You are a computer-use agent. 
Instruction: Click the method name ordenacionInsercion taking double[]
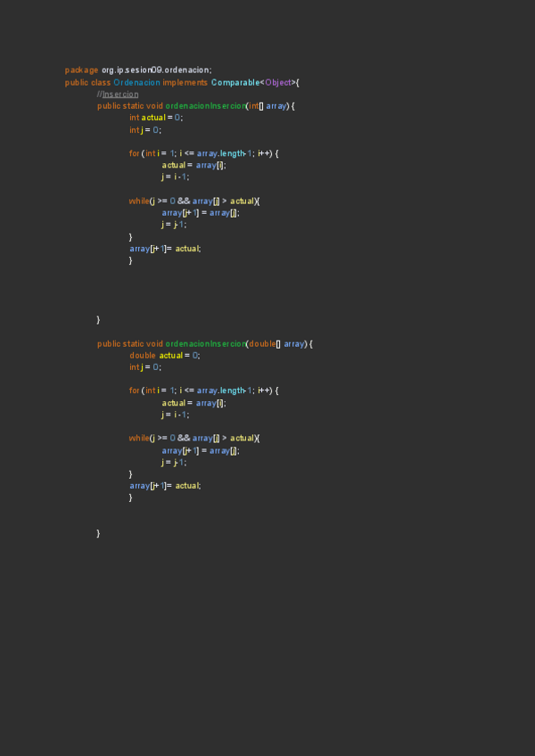[x=205, y=343]
